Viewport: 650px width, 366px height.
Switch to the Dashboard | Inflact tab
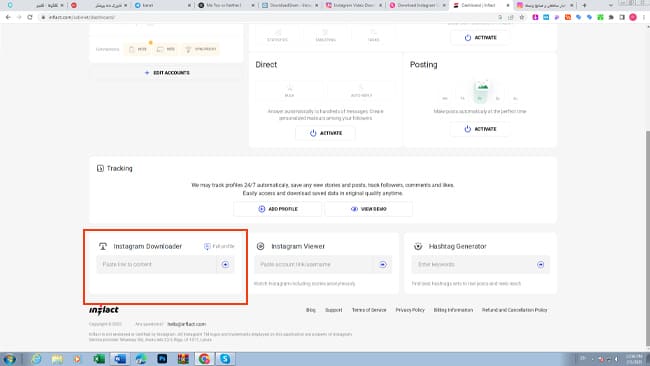[480, 5]
